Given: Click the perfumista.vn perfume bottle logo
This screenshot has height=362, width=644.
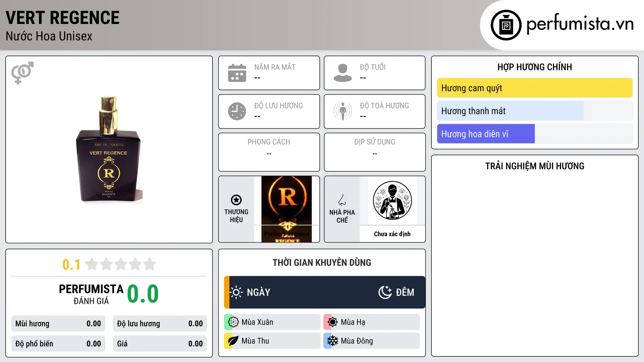Looking at the screenshot, I should point(506,25).
